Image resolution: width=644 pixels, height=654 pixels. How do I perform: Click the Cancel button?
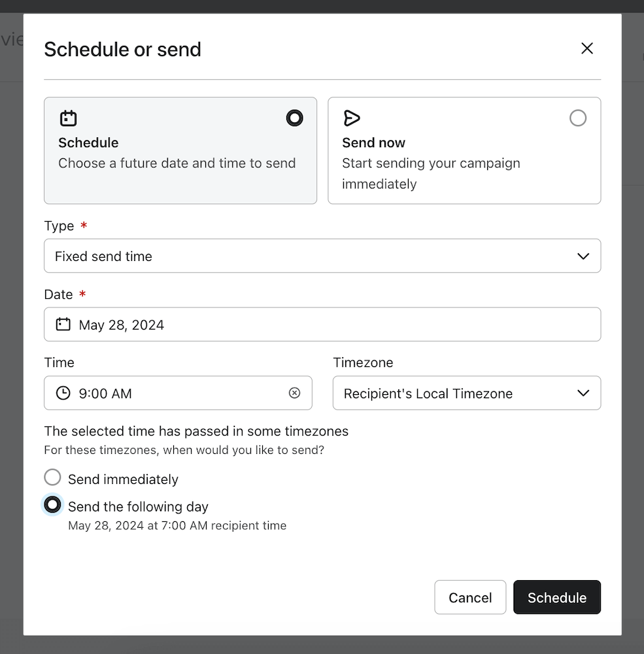click(470, 597)
